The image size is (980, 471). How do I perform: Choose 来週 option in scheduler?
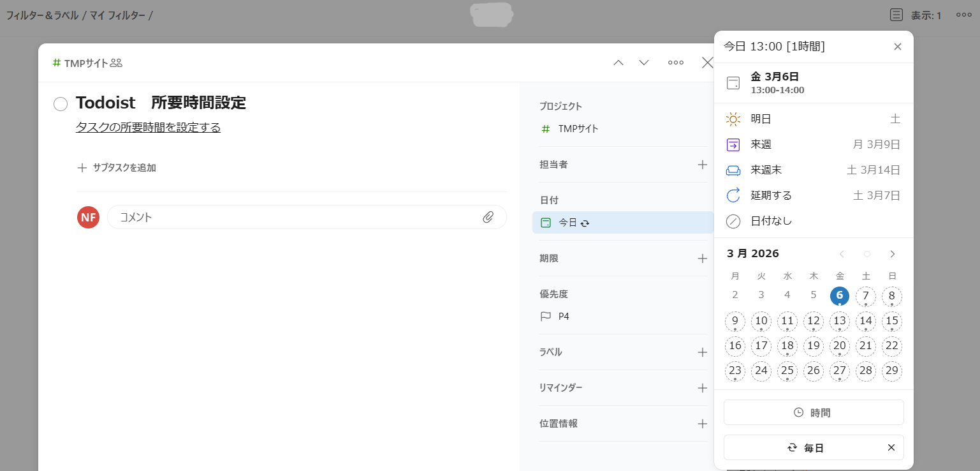813,145
